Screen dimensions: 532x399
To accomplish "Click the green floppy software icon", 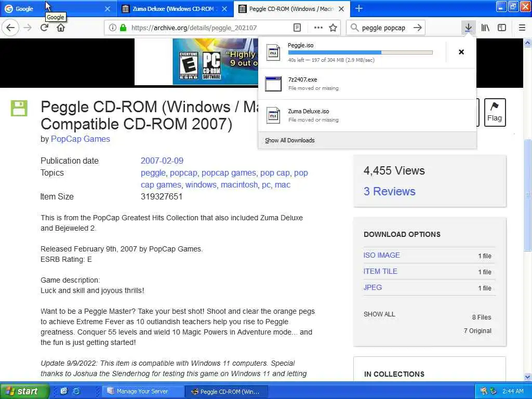I will point(19,108).
